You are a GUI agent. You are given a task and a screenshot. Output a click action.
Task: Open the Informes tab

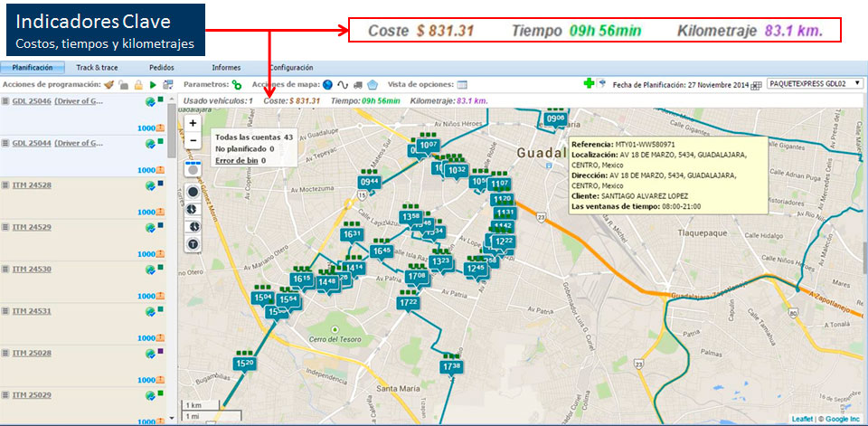[226, 68]
